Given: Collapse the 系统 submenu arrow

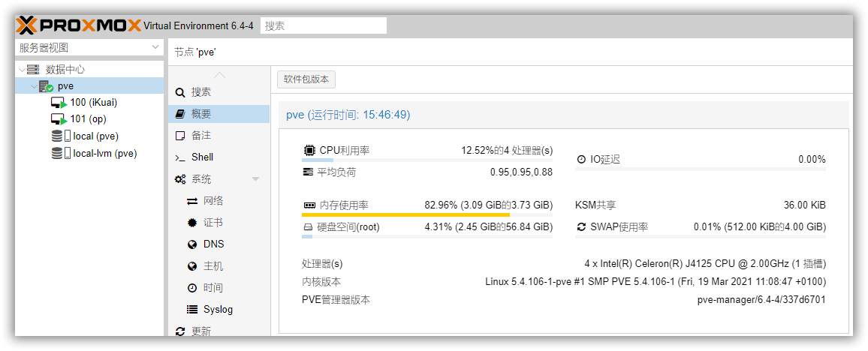Looking at the screenshot, I should click(255, 179).
